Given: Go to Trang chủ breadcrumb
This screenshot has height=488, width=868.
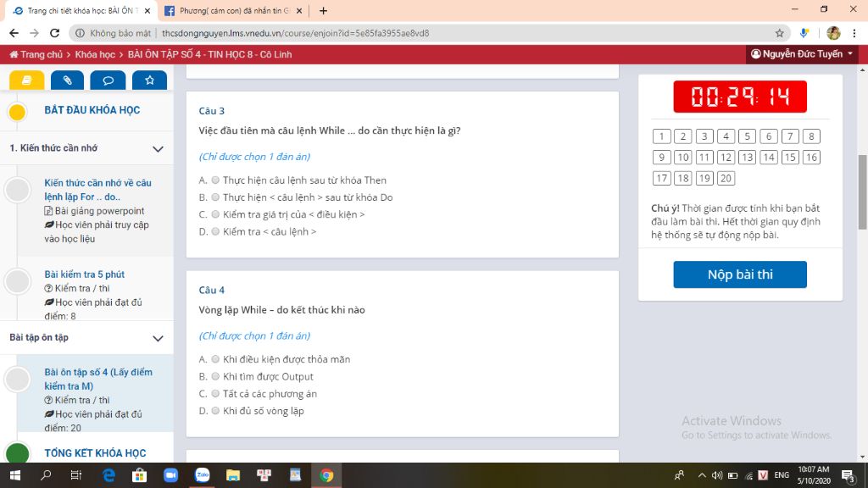Looking at the screenshot, I should pyautogui.click(x=36, y=54).
